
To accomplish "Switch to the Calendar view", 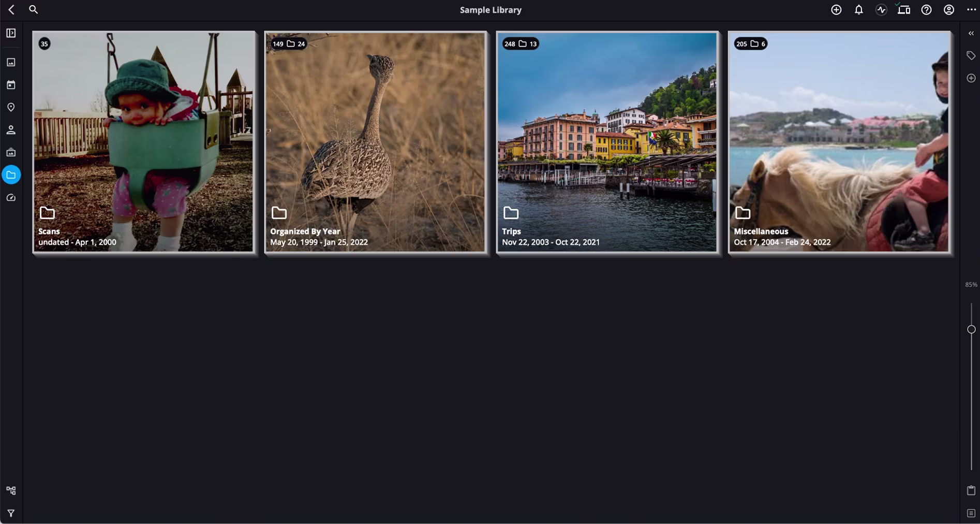I will pyautogui.click(x=11, y=85).
